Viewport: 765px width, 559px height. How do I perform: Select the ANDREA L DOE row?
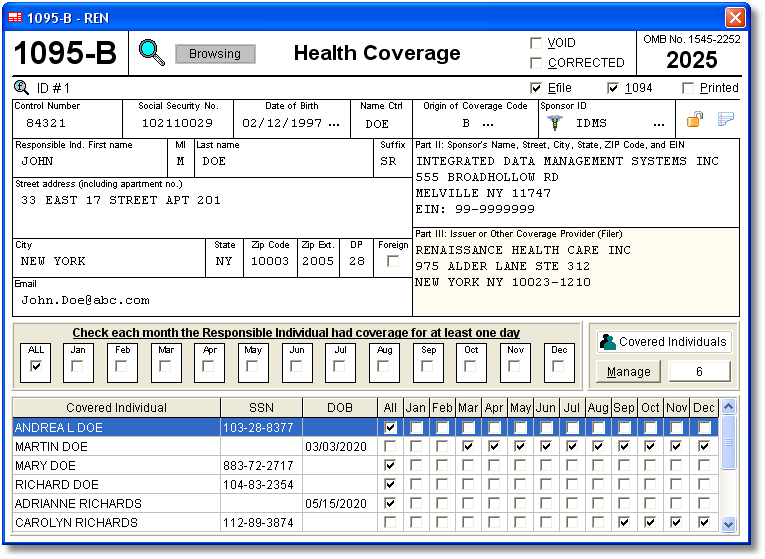point(365,428)
